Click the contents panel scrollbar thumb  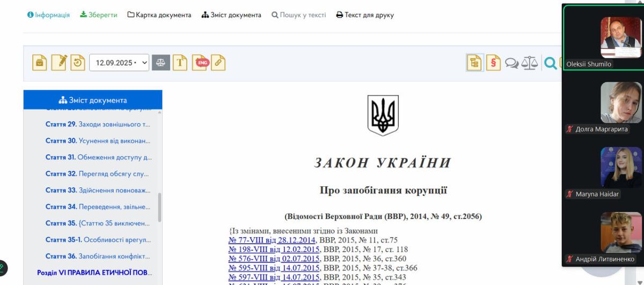pyautogui.click(x=159, y=208)
